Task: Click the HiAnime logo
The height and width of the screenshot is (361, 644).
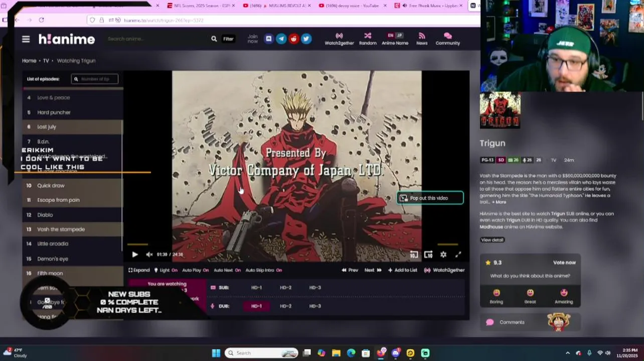Action: pyautogui.click(x=67, y=39)
